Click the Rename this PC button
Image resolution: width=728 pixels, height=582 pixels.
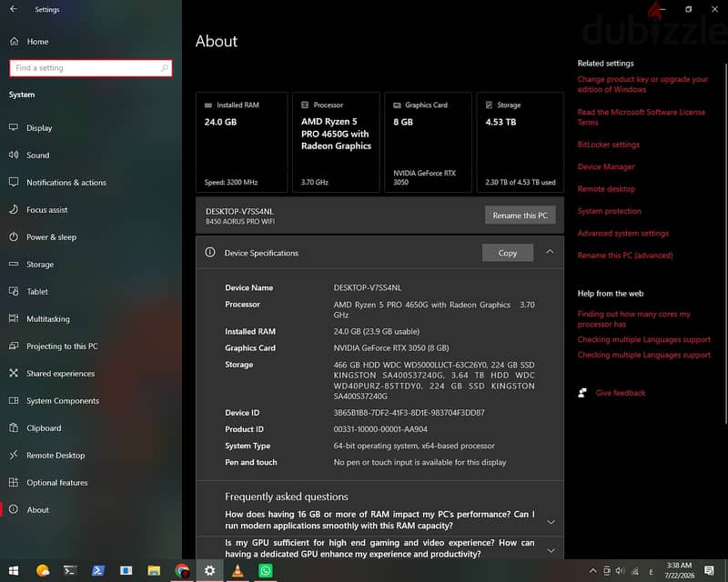tap(520, 216)
